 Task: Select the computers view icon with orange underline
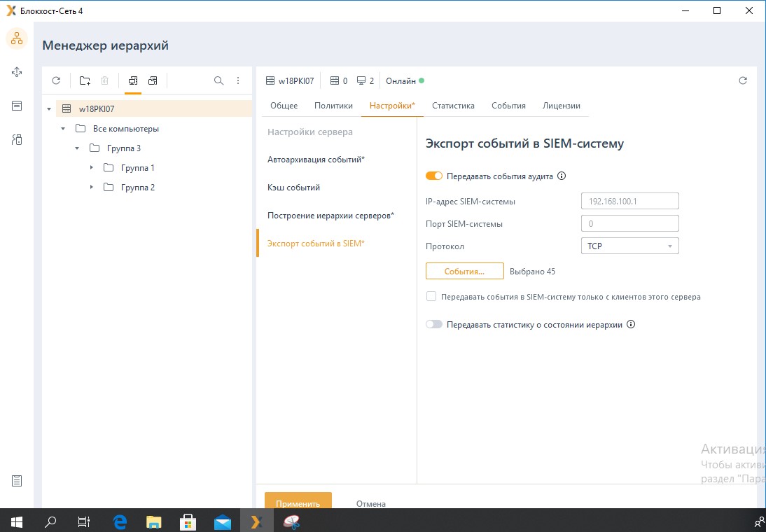(x=133, y=80)
